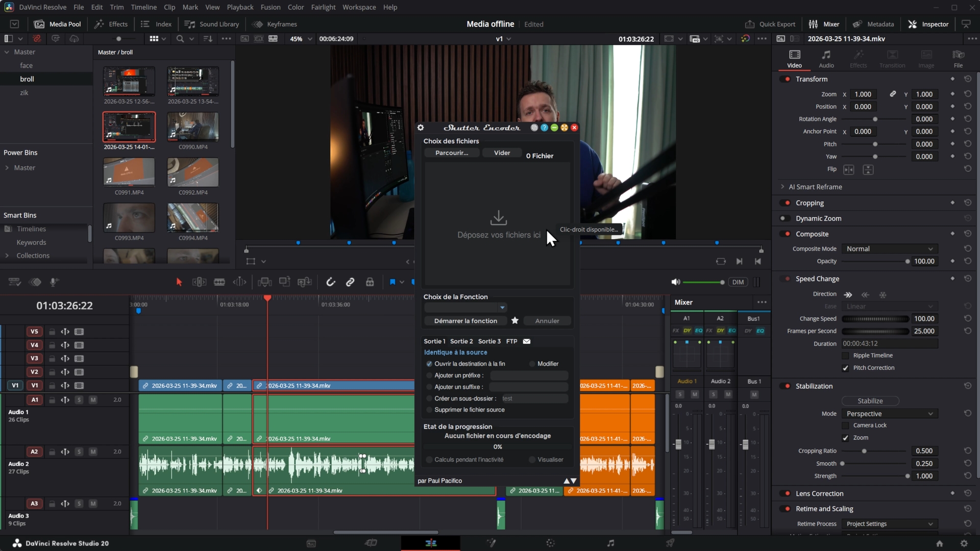Open the Mixer panel toggle
This screenshot has height=551, width=980.
[x=824, y=24]
